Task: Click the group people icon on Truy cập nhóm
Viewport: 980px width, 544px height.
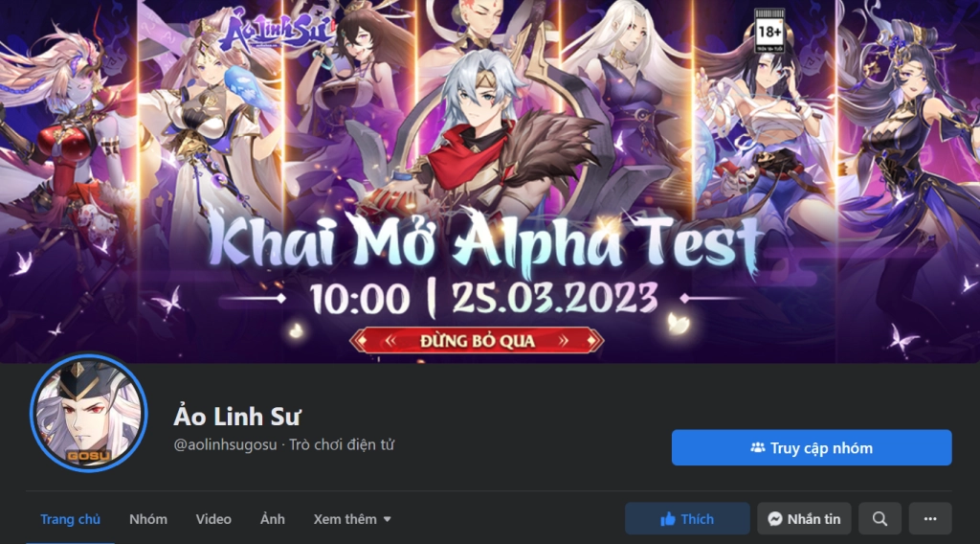Action: coord(758,447)
